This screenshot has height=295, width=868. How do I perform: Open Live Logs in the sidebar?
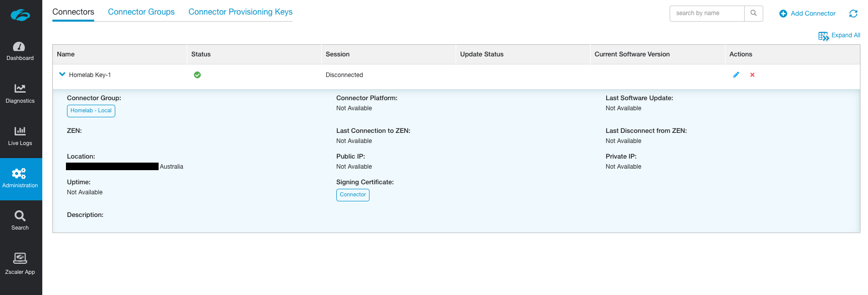coord(20,136)
